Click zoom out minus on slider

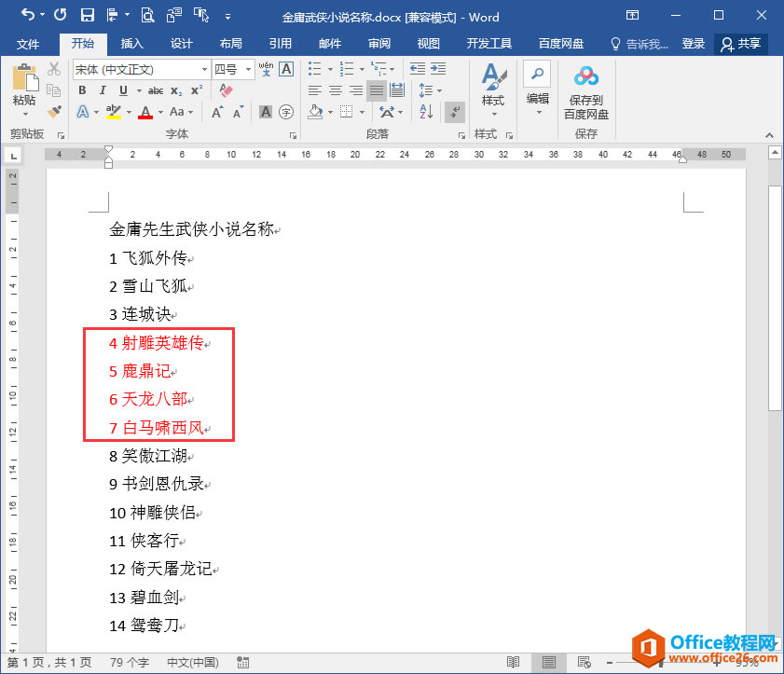[610, 663]
